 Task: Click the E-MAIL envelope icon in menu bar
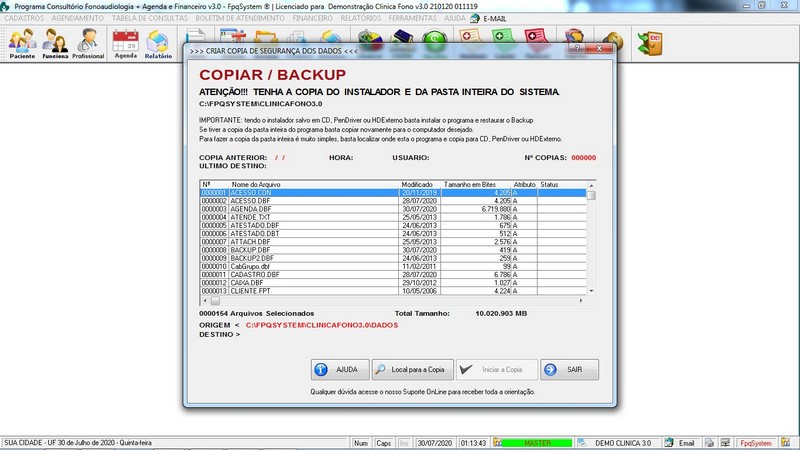pos(475,18)
